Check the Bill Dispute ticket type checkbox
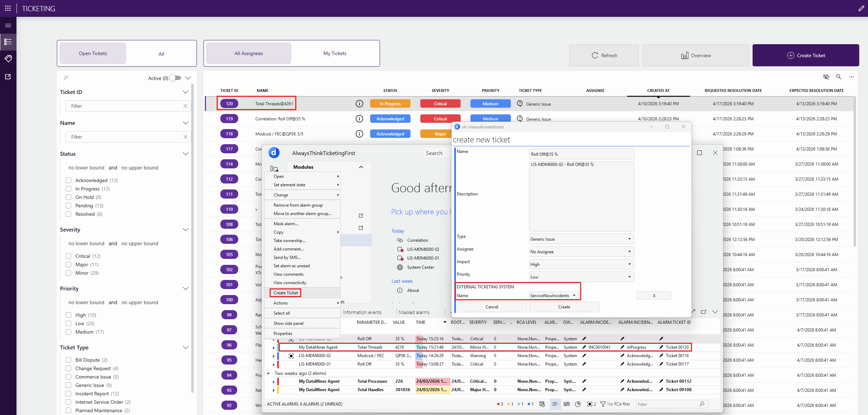Image resolution: width=868 pixels, height=415 pixels. tap(68, 360)
